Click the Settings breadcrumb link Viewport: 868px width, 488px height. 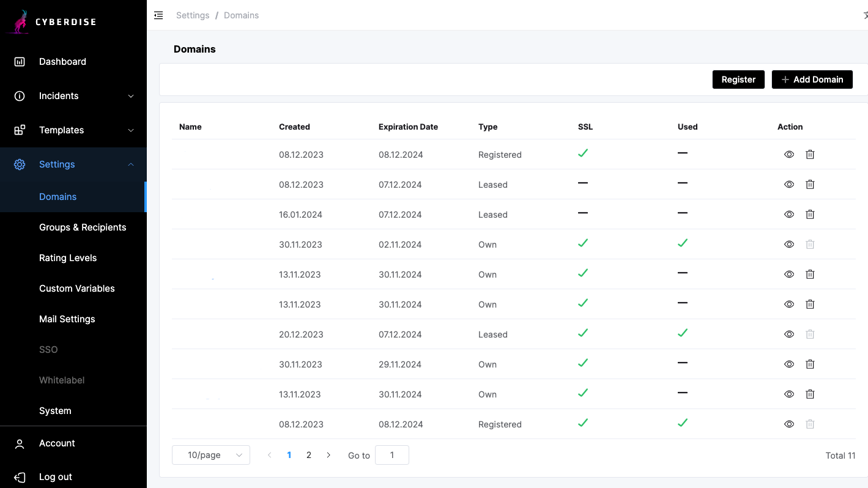click(x=193, y=15)
